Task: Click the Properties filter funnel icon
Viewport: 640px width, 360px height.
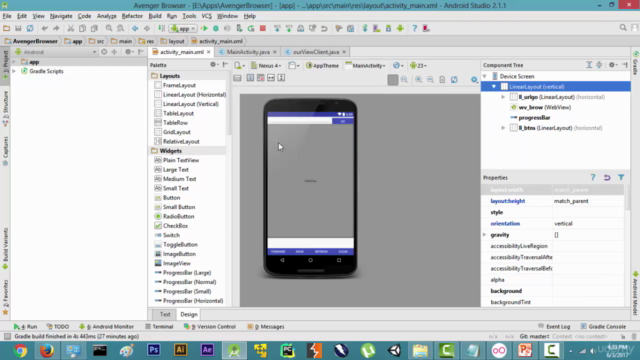Action: pyautogui.click(x=621, y=178)
